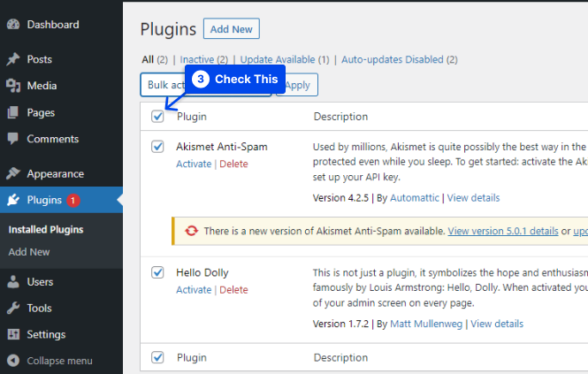Click the Pages icon in sidebar

click(x=13, y=112)
